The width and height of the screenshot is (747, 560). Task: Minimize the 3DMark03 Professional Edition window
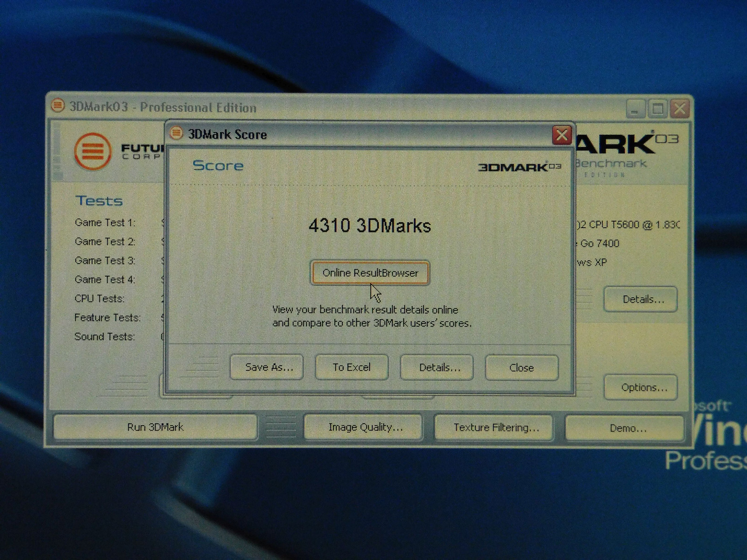coord(635,110)
